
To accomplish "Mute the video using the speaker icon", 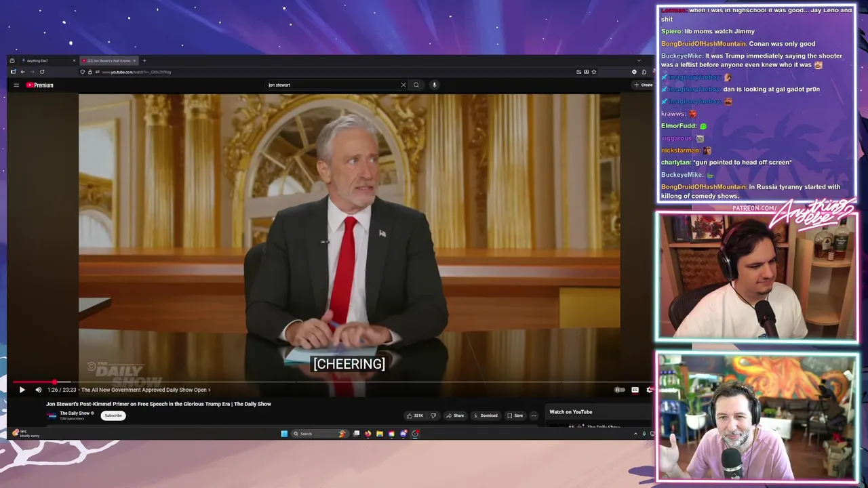I will (x=38, y=390).
